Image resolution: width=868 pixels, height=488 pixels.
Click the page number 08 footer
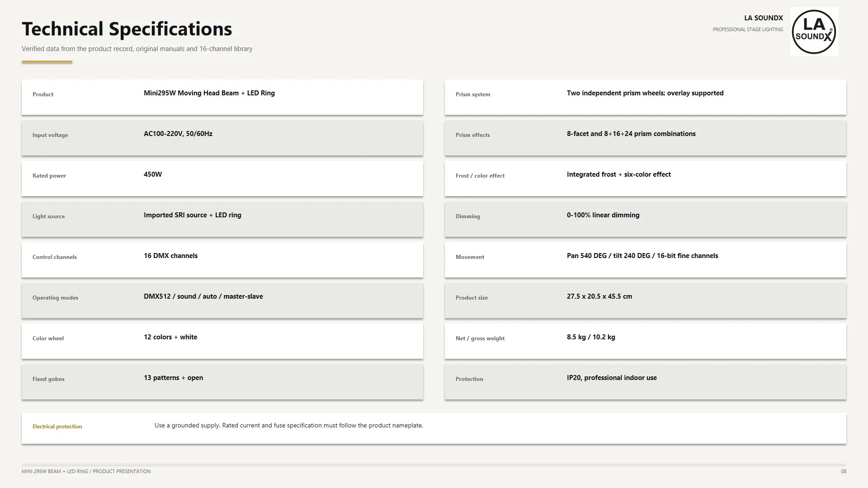(x=843, y=471)
